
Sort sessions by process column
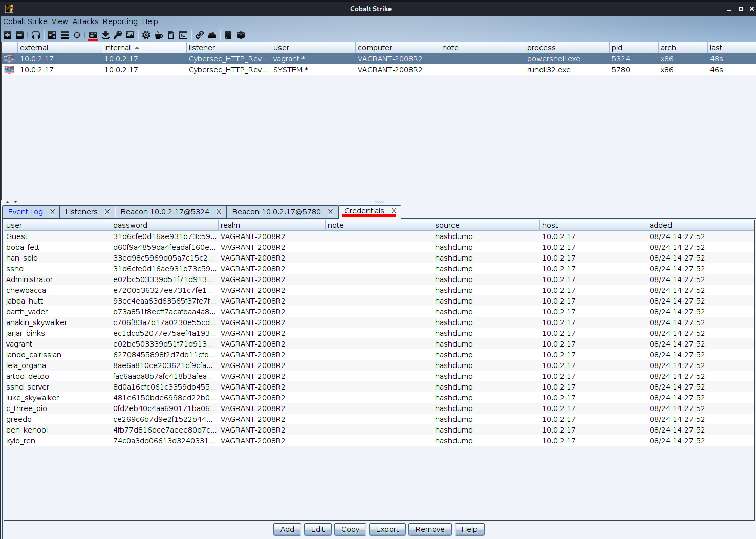567,48
